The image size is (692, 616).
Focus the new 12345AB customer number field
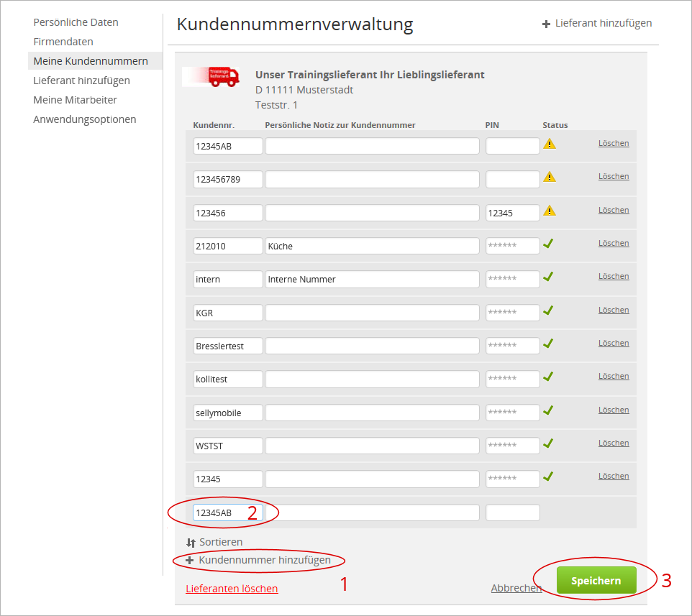(x=228, y=512)
